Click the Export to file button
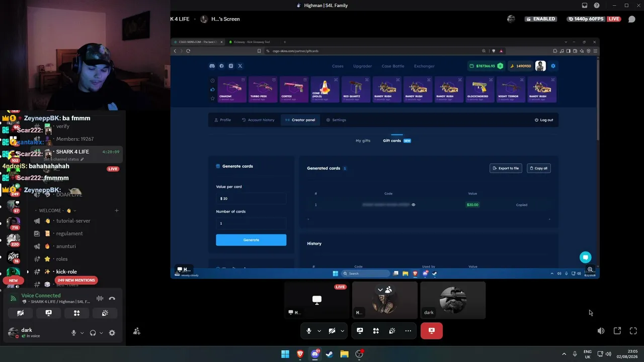 [x=506, y=168]
